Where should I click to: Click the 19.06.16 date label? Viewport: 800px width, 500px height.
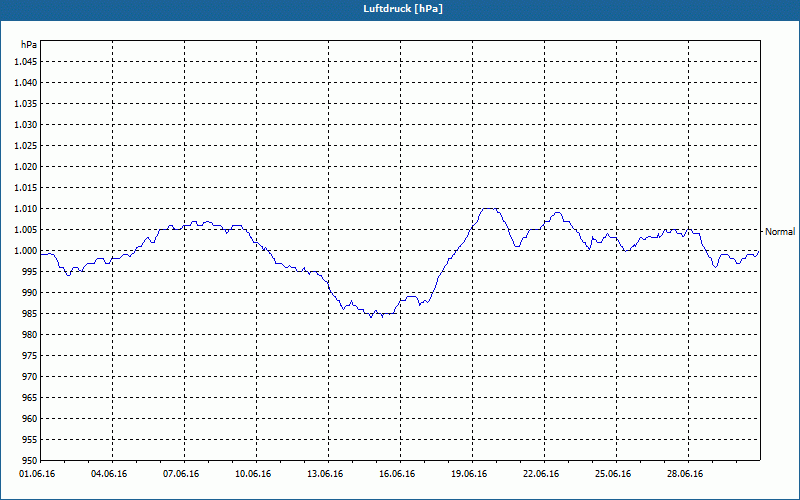[x=469, y=474]
